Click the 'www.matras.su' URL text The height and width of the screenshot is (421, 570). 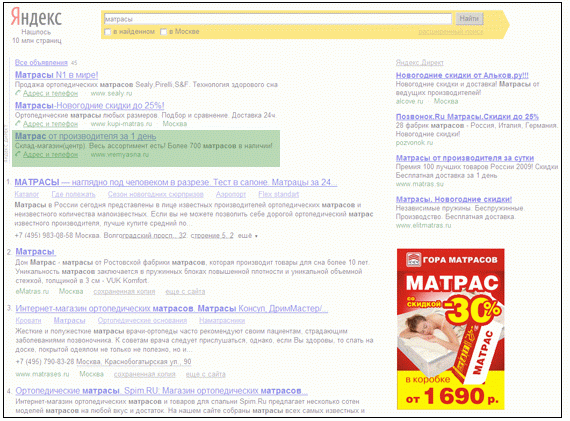(420, 184)
